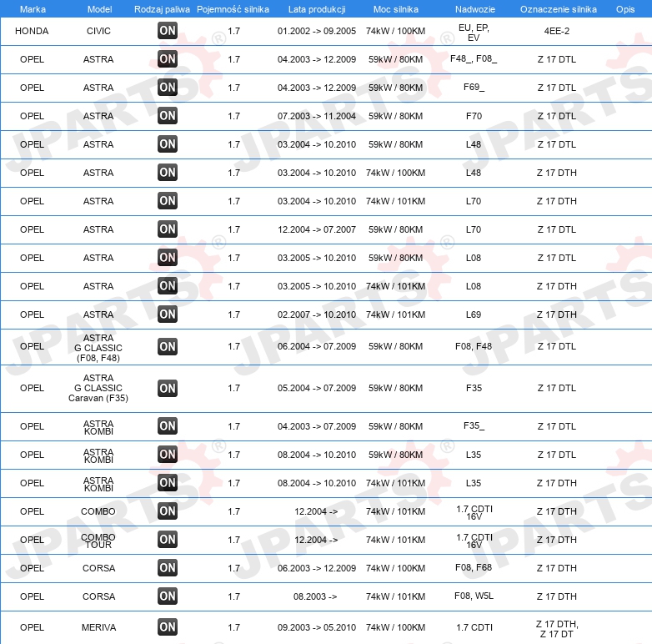The width and height of the screenshot is (652, 644).
Task: Click the ON badge in the Astra L48 59kW row
Action: [168, 144]
